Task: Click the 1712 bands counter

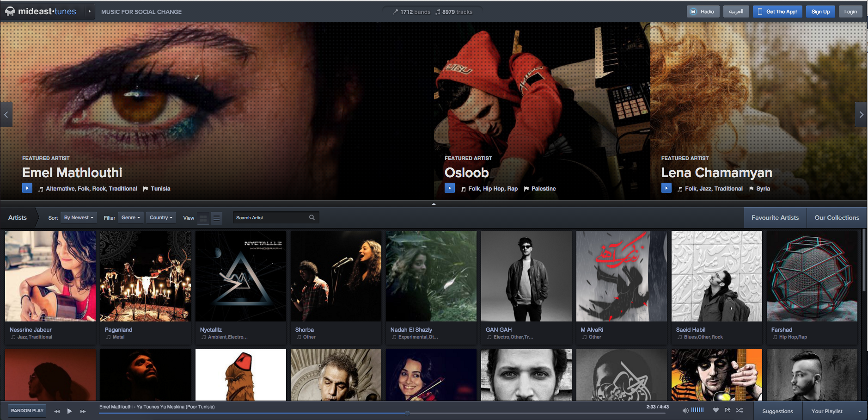Action: tap(411, 12)
